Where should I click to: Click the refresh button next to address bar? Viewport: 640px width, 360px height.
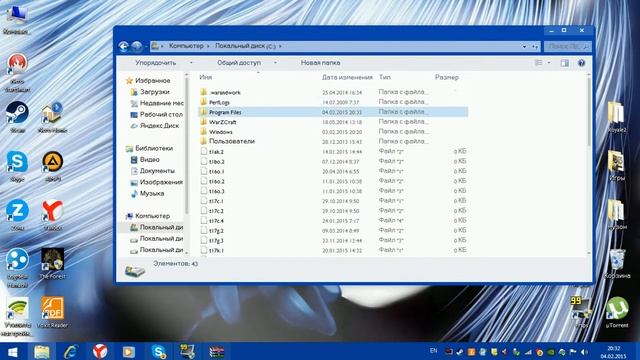coord(535,47)
